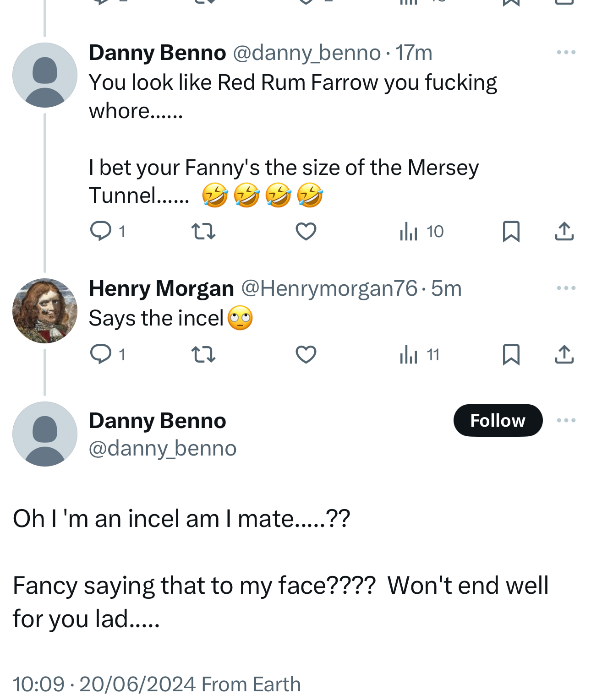This screenshot has height=700, width=591.
Task: Open more options on Henry Morgan's tweet
Action: point(566,288)
